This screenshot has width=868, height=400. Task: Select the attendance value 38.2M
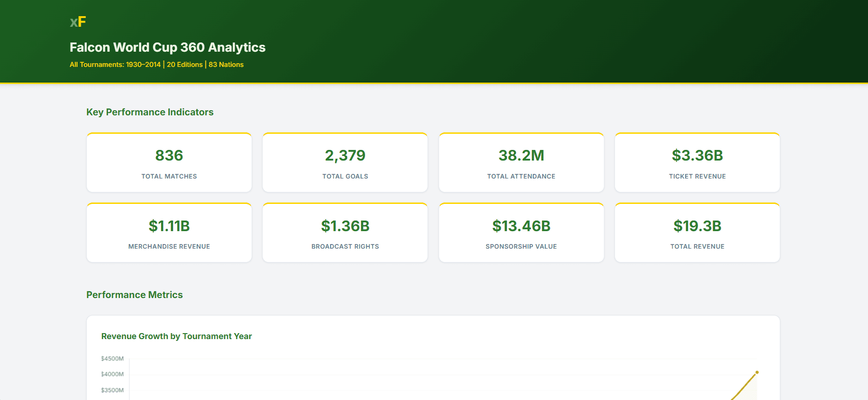click(x=521, y=155)
